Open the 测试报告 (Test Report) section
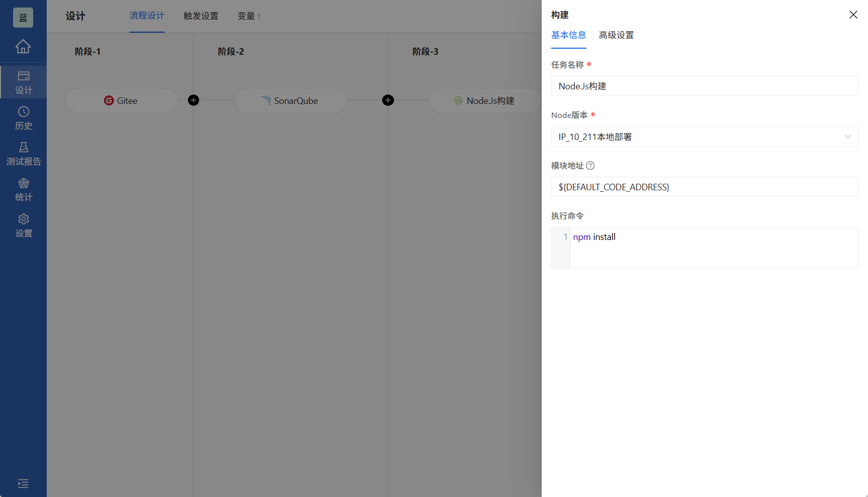The height and width of the screenshot is (497, 868). tap(23, 153)
